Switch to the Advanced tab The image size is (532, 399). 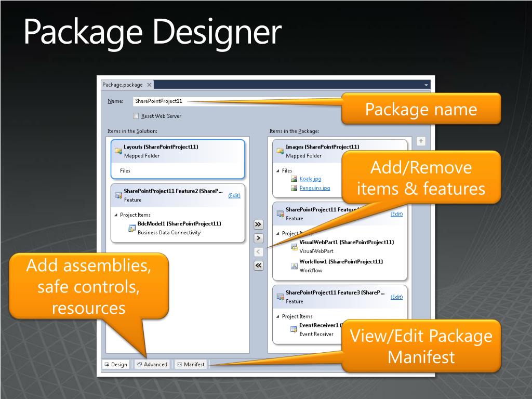(x=152, y=364)
